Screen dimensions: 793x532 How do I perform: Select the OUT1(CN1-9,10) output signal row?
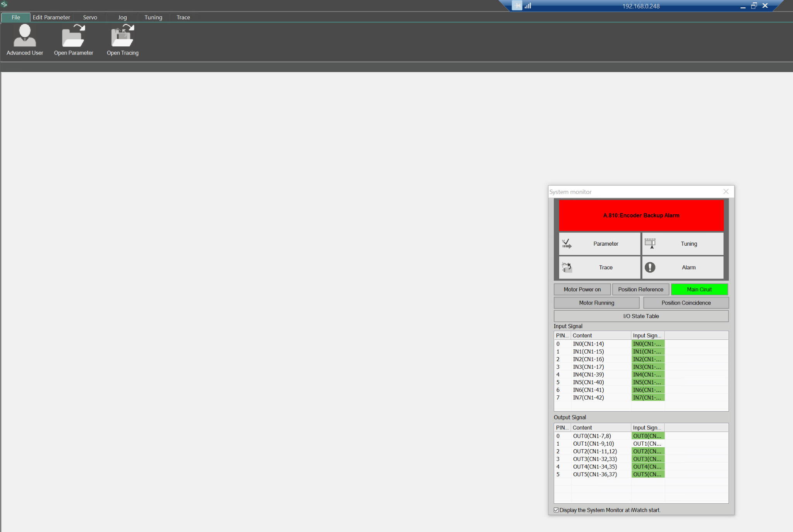pyautogui.click(x=593, y=444)
